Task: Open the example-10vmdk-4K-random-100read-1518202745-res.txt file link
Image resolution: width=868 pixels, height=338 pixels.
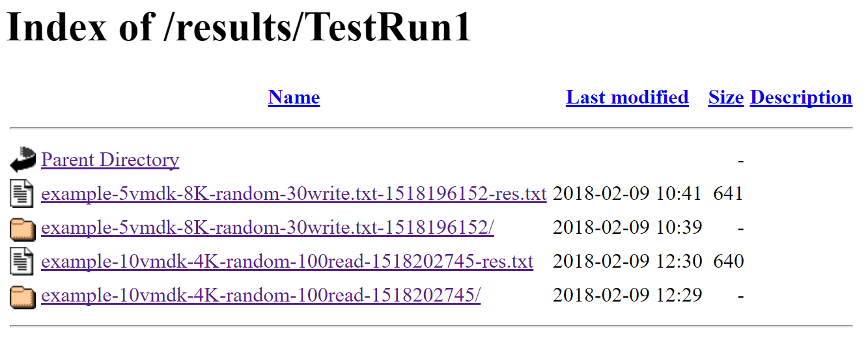Action: (287, 261)
